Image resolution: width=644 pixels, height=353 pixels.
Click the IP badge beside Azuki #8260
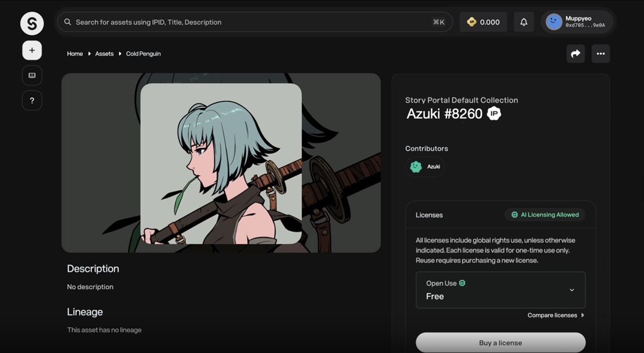493,113
